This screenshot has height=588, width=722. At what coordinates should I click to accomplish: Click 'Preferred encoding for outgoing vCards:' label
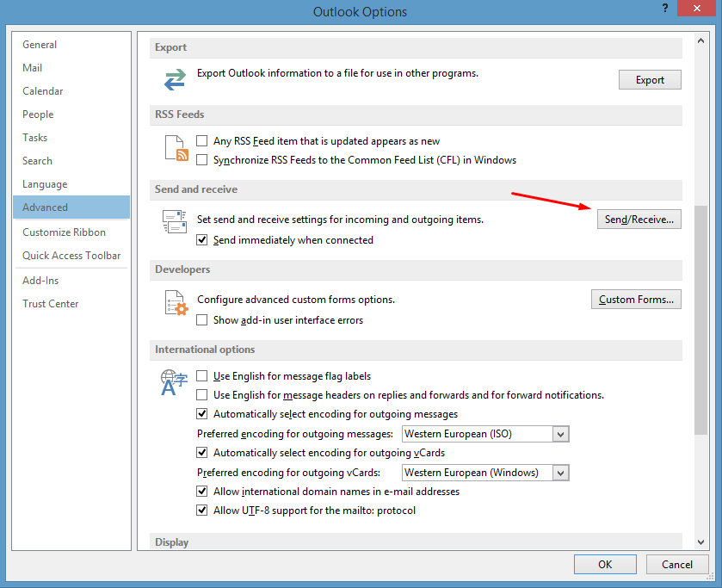click(288, 473)
